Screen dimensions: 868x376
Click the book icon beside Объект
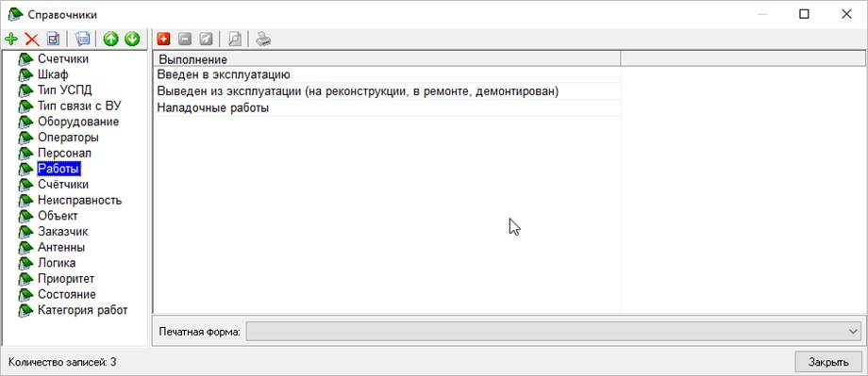(26, 216)
